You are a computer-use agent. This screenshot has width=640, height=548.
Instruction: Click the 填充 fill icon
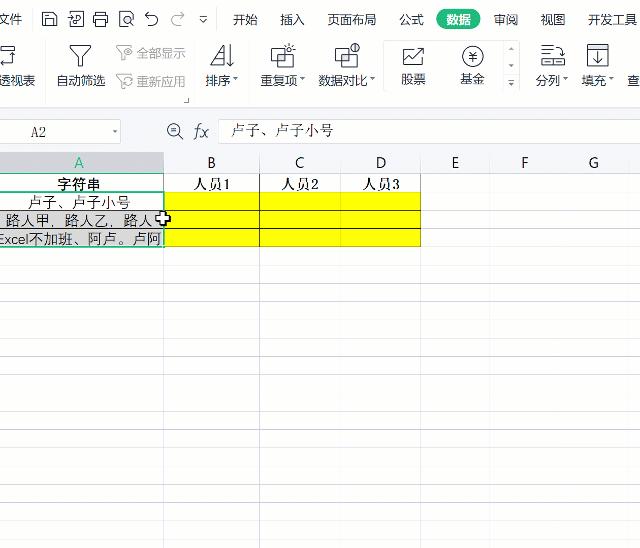pyautogui.click(x=598, y=55)
